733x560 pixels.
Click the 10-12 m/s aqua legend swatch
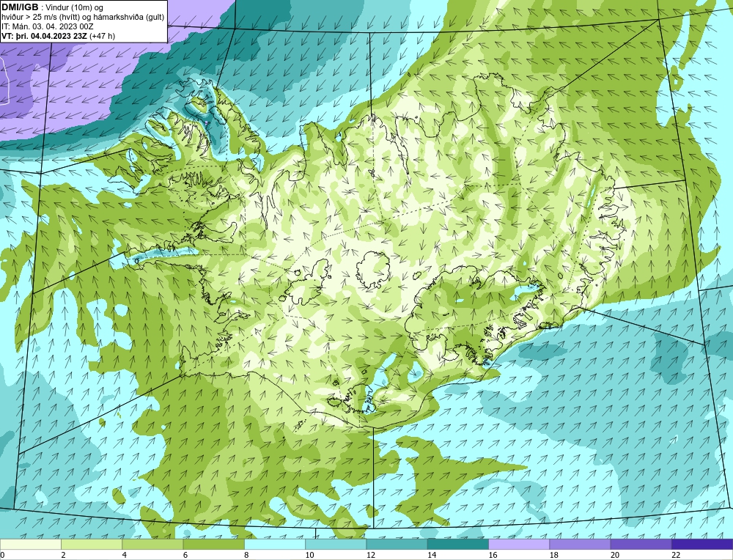pyautogui.click(x=336, y=544)
